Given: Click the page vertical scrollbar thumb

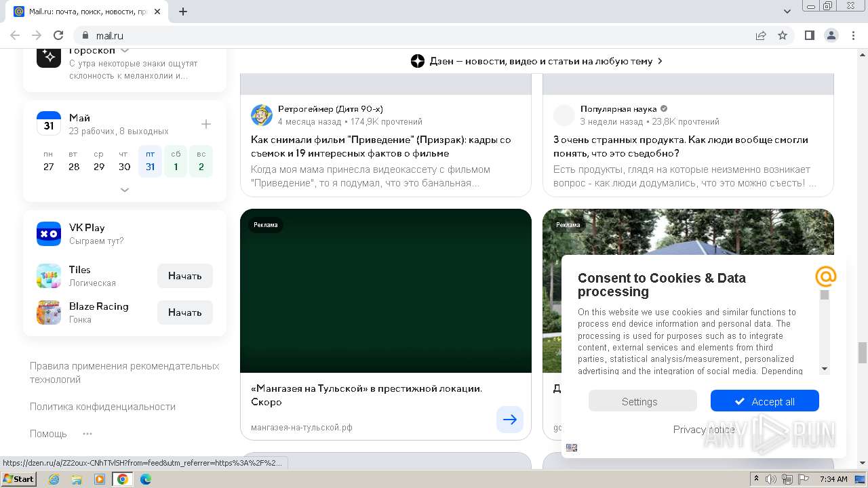Looking at the screenshot, I should click(863, 352).
